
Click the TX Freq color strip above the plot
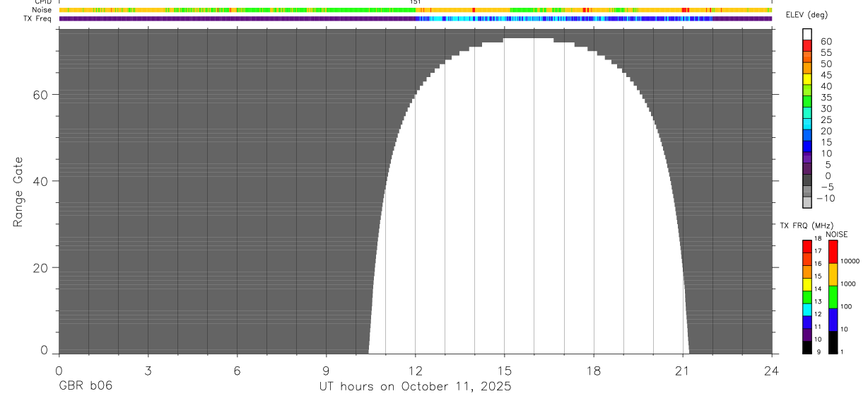point(415,18)
